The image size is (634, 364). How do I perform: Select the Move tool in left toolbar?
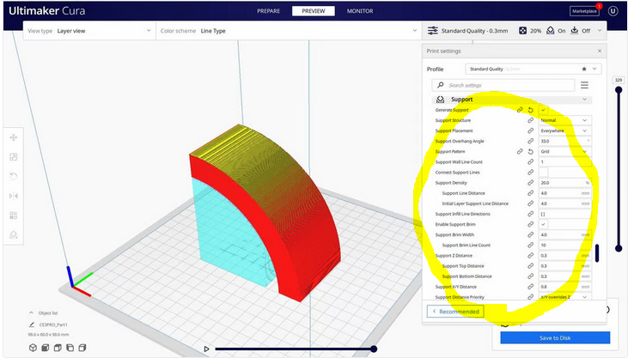pos(14,137)
